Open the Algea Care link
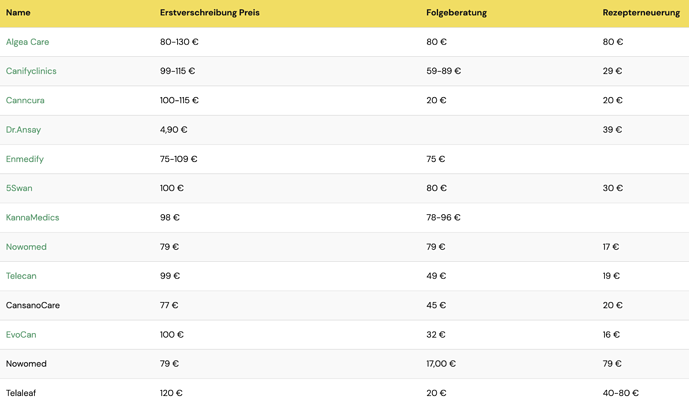The width and height of the screenshot is (689, 418). (27, 42)
